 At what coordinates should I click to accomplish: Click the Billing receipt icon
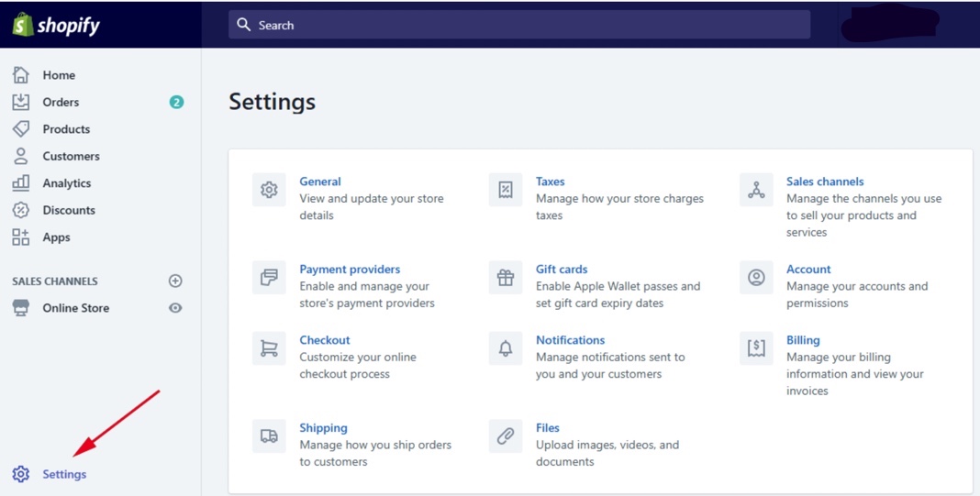(756, 348)
